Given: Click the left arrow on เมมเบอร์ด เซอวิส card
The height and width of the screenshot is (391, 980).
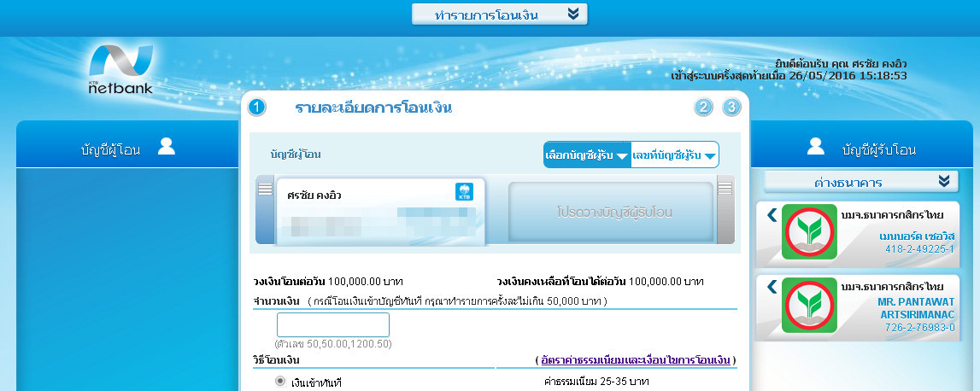Looking at the screenshot, I should click(x=772, y=215).
